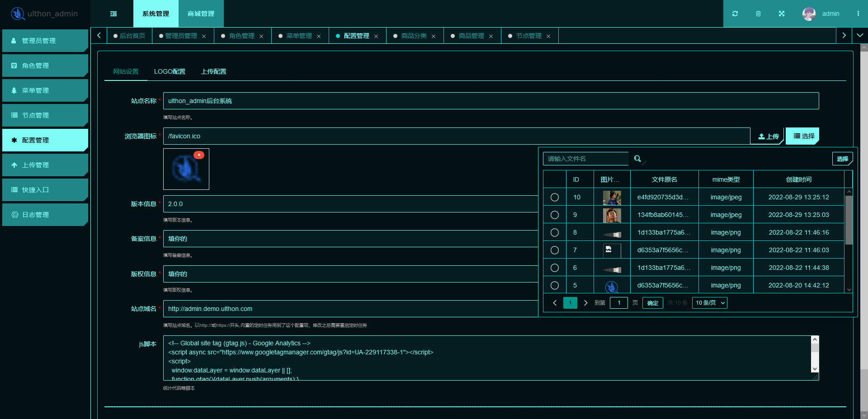Click the js脚本 textarea scrollbar down arrow
Viewport: 868px width, 419px height.
coord(815,369)
